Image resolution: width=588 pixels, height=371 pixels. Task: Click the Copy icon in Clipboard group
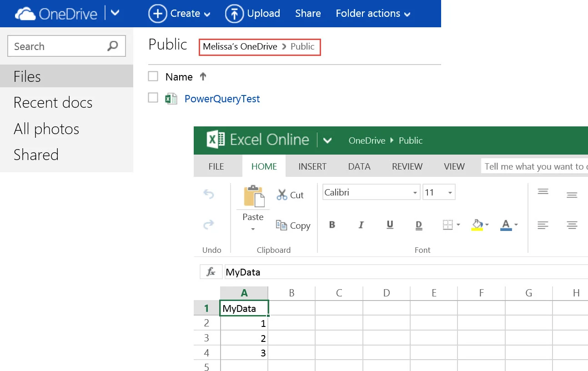pos(281,225)
